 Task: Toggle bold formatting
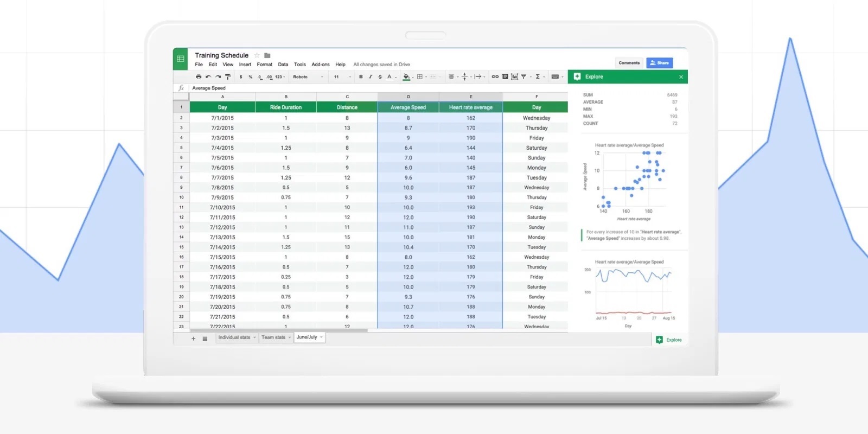click(x=361, y=77)
